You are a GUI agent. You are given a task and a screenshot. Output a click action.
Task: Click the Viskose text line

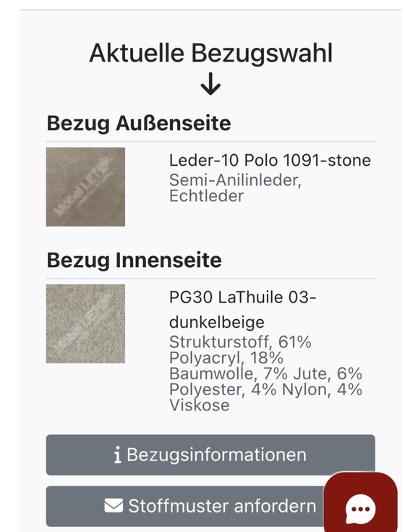coord(200,405)
